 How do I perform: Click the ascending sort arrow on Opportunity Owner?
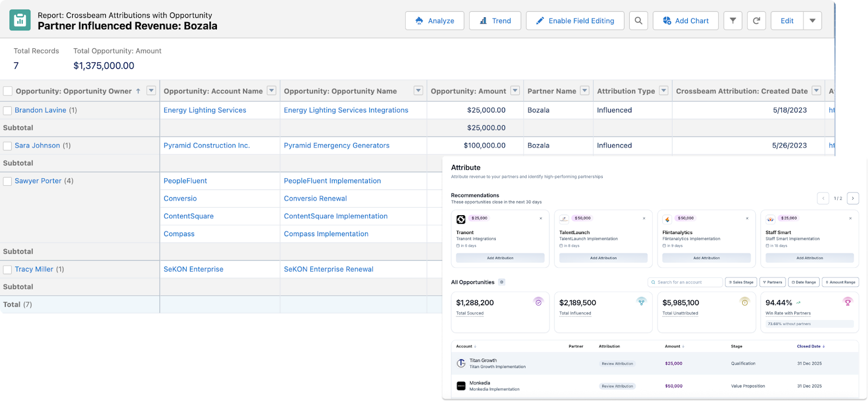(138, 91)
